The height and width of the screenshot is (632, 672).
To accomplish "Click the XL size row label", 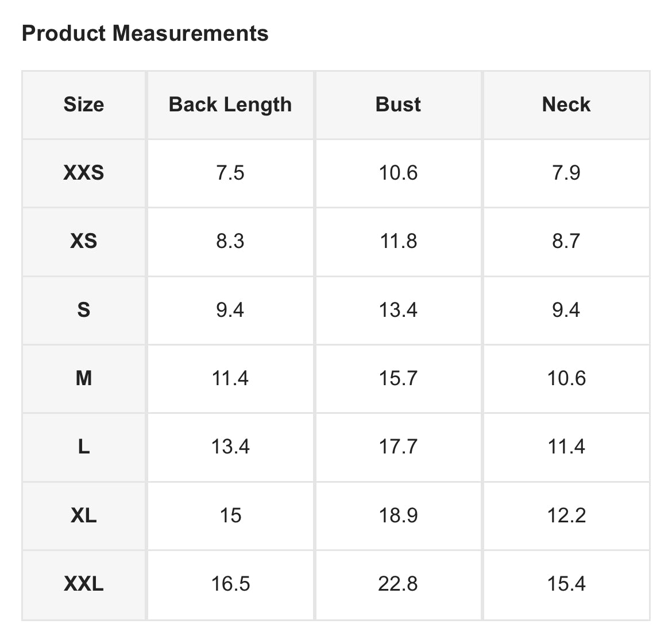I will click(x=84, y=515).
